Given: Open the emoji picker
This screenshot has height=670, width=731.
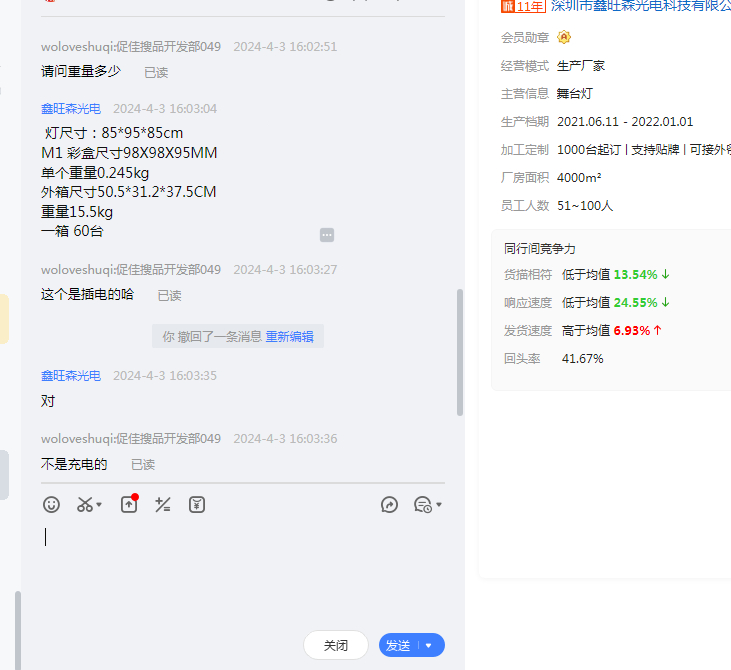Looking at the screenshot, I should [x=51, y=505].
